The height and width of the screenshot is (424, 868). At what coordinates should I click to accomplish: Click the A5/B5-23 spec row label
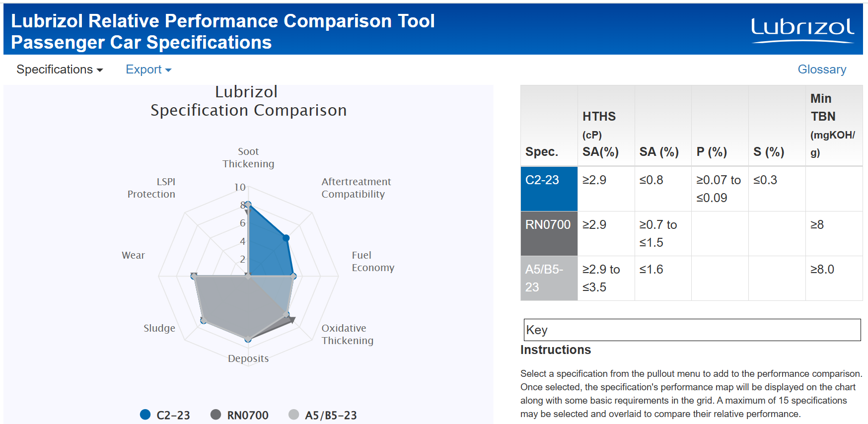pyautogui.click(x=549, y=278)
